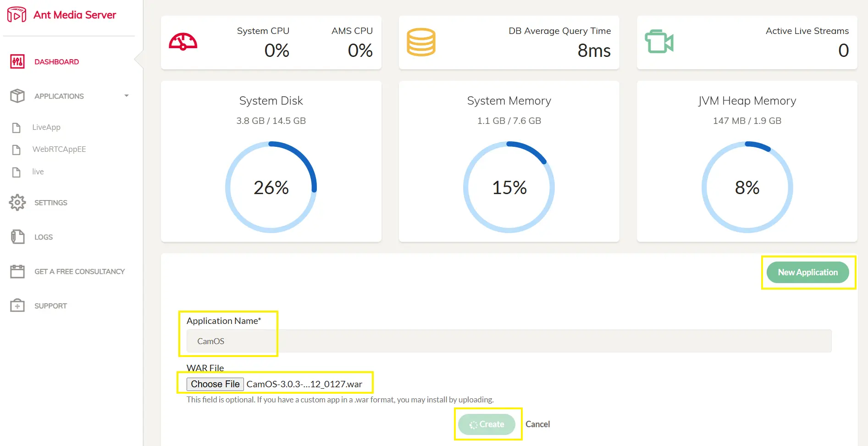Image resolution: width=868 pixels, height=446 pixels.
Task: Click the 147 MB / 1.9 GB text
Action: tap(747, 121)
